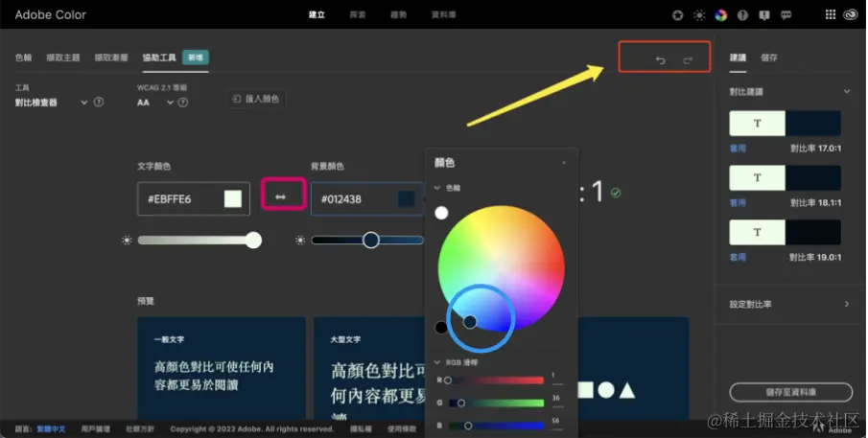868x438 pixels.
Task: Open the 資料庫 nav tab
Action: (x=443, y=15)
